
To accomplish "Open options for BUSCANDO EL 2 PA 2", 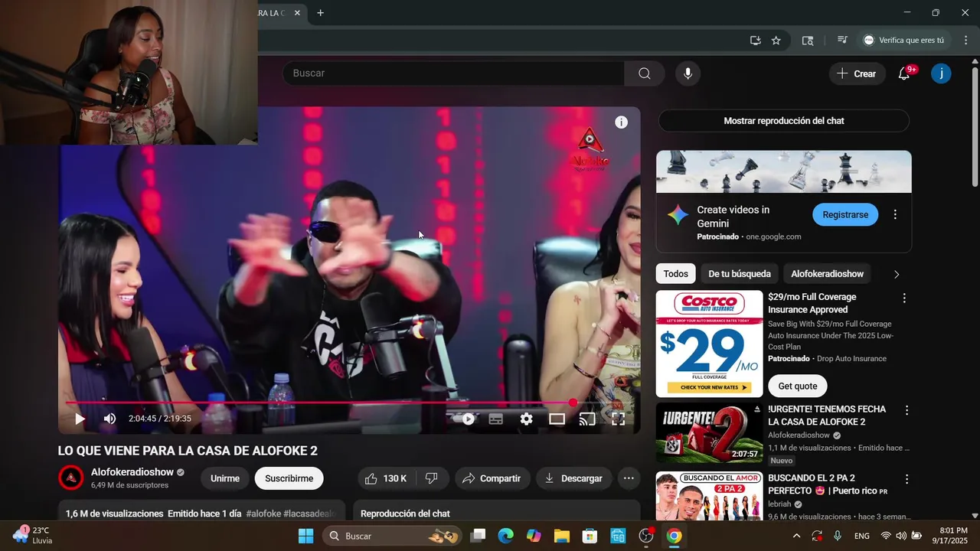I will click(906, 479).
